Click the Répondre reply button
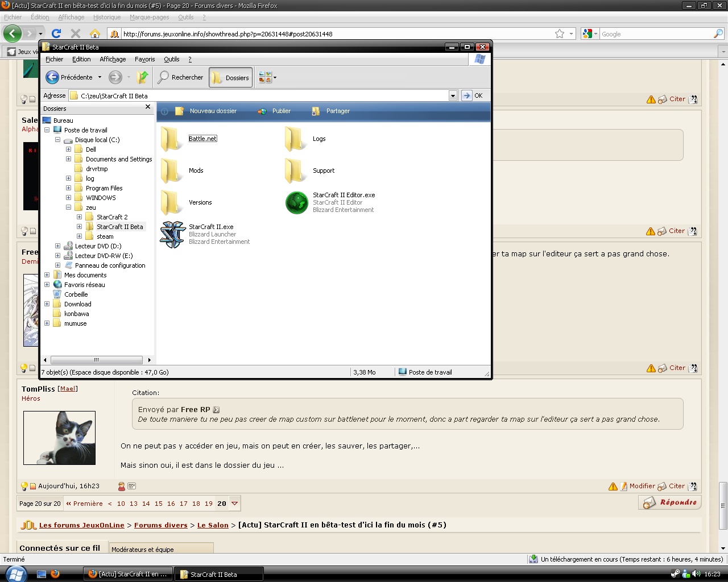This screenshot has width=728, height=582. (x=669, y=502)
